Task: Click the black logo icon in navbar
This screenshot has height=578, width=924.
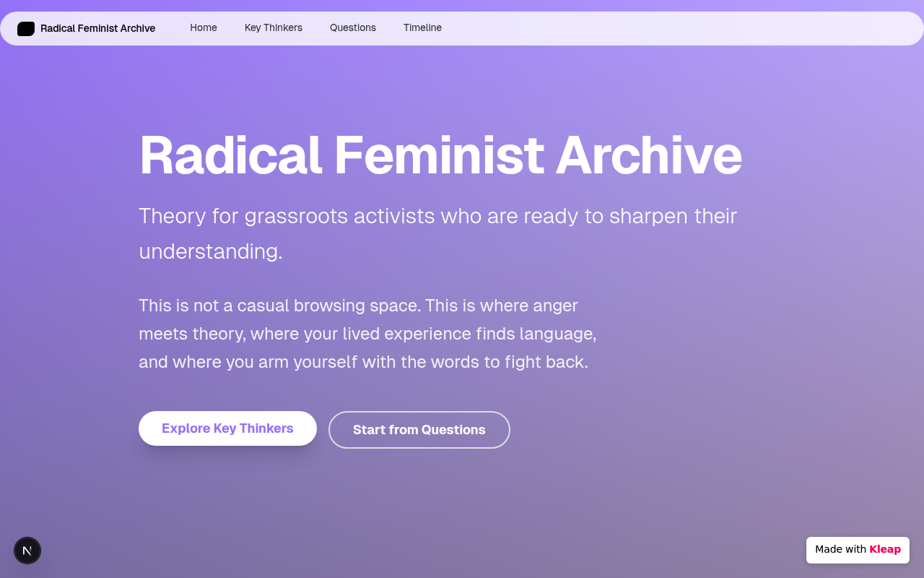Action: pos(26,29)
